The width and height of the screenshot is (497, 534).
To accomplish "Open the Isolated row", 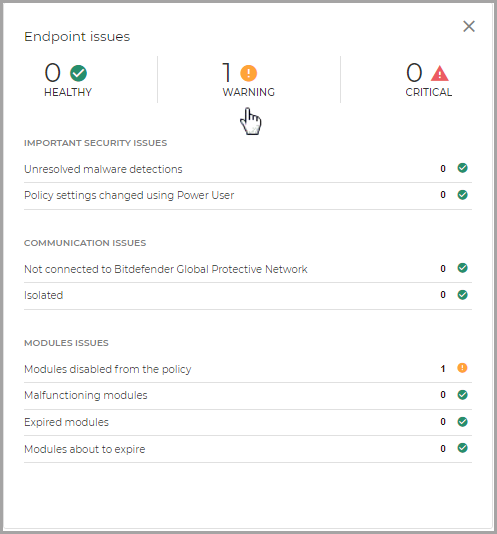I will tap(248, 295).
